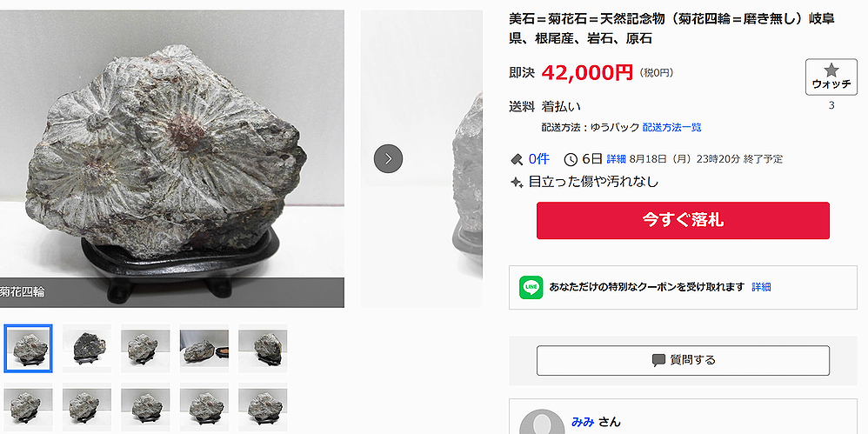
Task: Click the bid gavel icon
Action: pyautogui.click(x=516, y=159)
